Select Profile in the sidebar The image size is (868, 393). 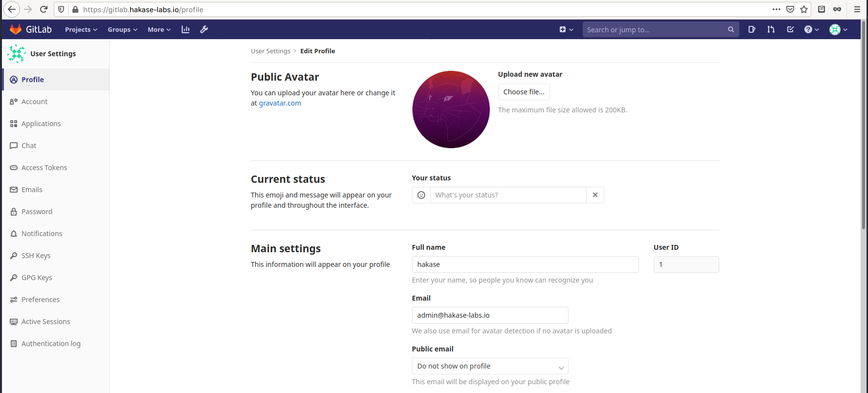[56, 80]
